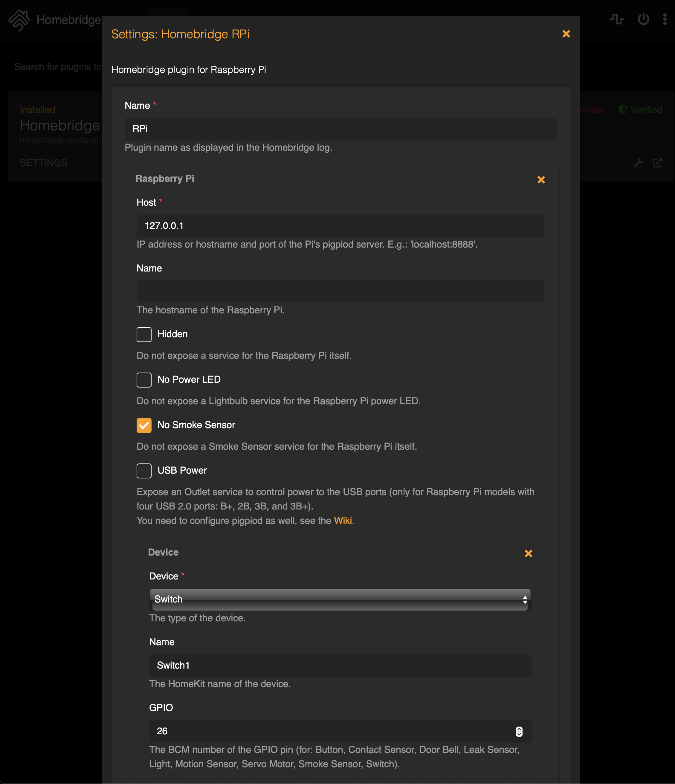Image resolution: width=675 pixels, height=784 pixels.
Task: Open the status activity icon in header
Action: click(617, 19)
